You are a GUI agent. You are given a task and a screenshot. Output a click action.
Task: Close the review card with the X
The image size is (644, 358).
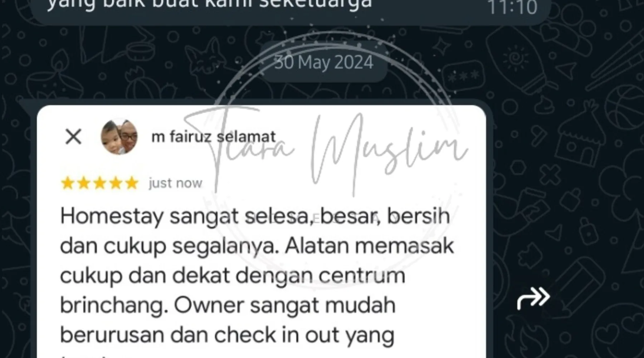(73, 136)
